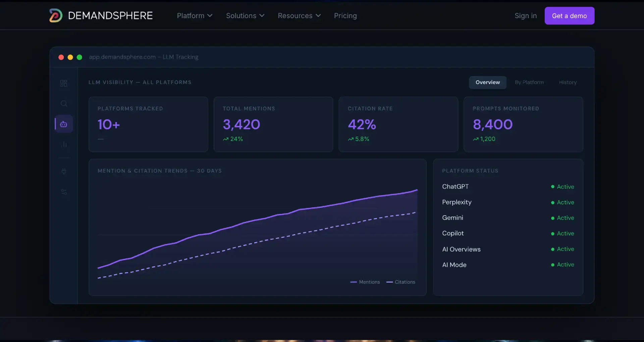Screen dimensions: 644x342
Task: Expand the Resources dropdown menu
Action: point(299,16)
